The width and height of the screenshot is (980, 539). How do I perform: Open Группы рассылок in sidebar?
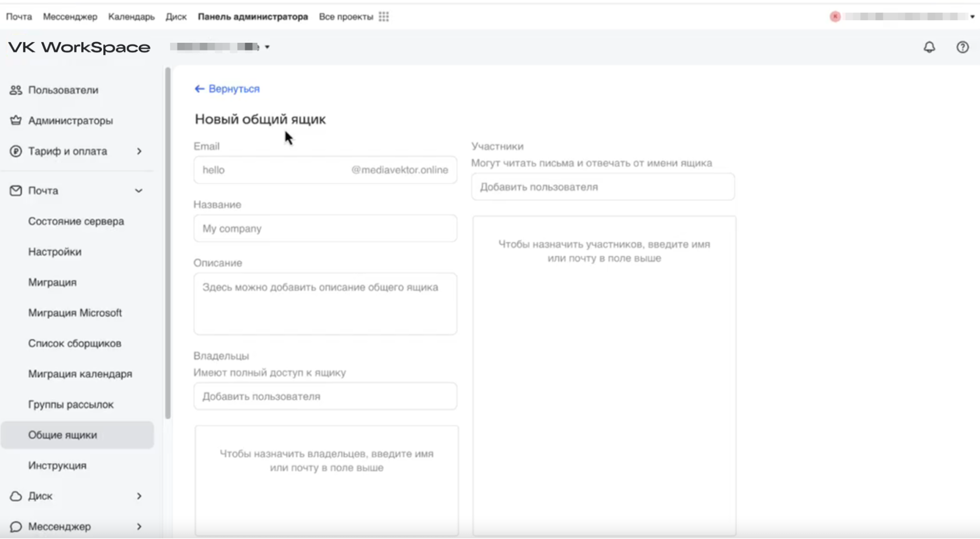tap(71, 404)
